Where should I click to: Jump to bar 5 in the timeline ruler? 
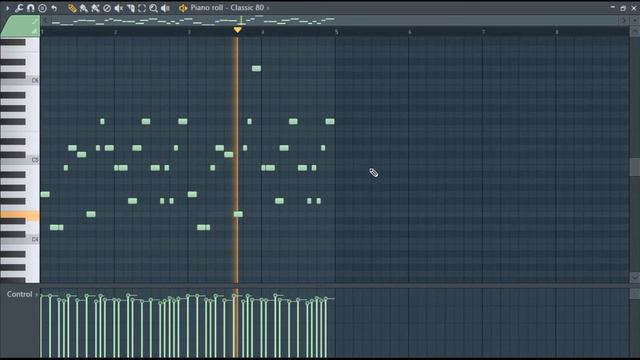click(x=336, y=32)
